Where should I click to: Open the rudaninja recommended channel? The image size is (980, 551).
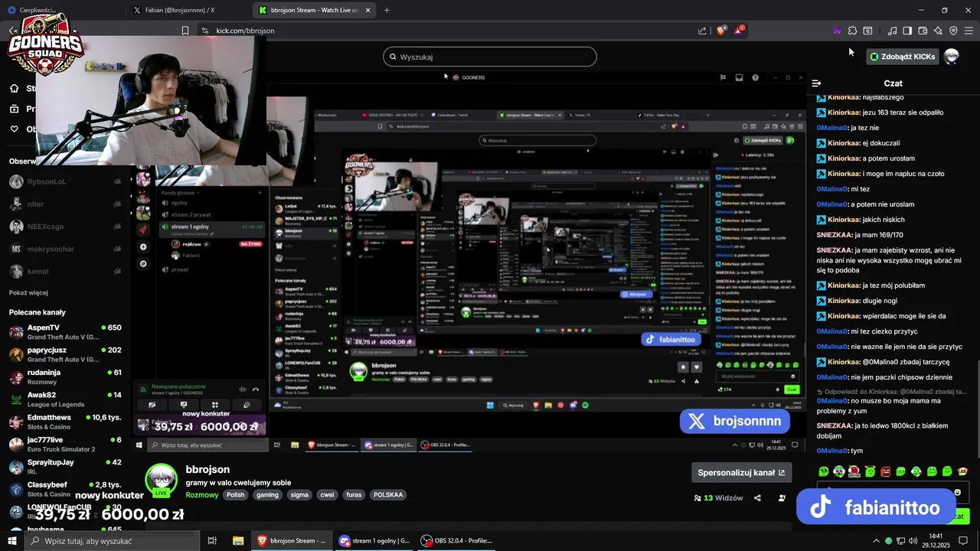tap(65, 377)
